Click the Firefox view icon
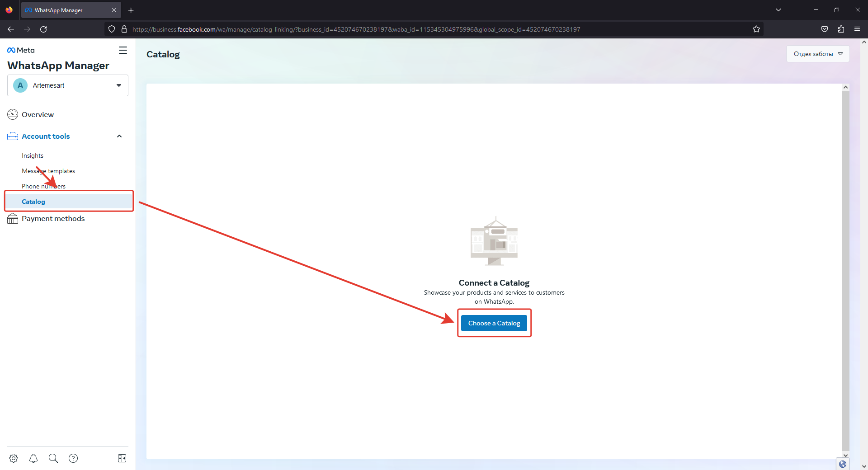This screenshot has height=470, width=868. coord(9,10)
